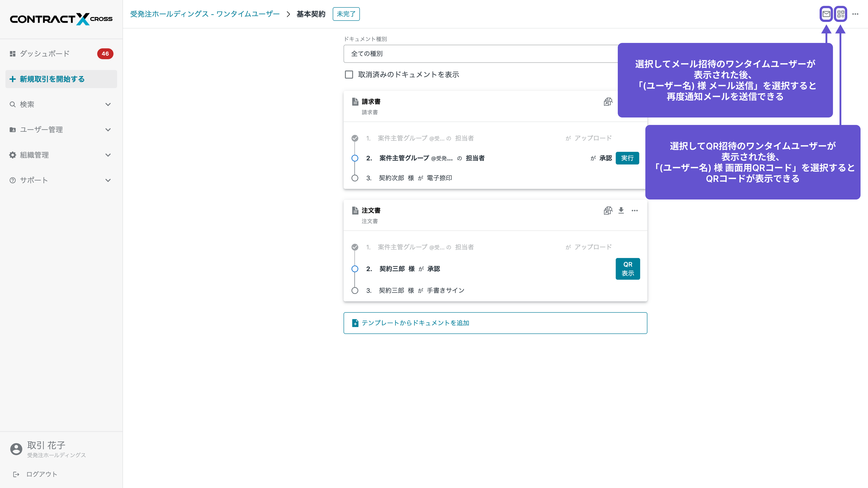Open the ダッシュボード sidebar item
The height and width of the screenshot is (488, 868).
coord(45,54)
